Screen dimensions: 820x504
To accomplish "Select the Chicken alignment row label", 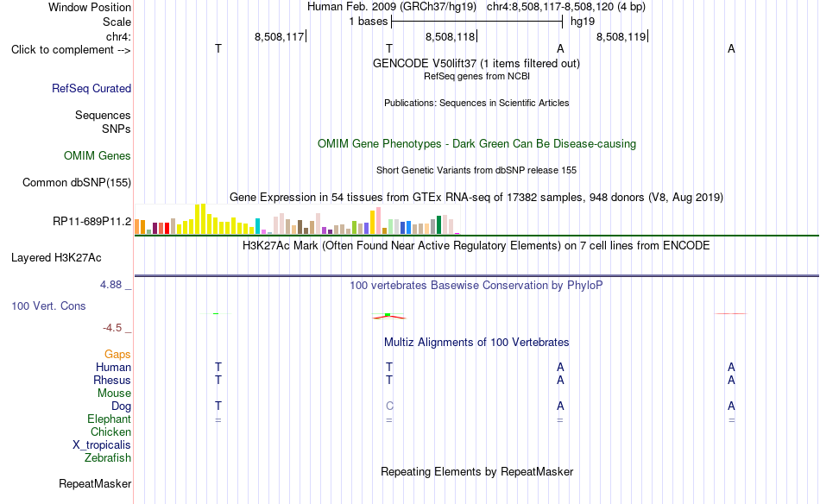I will point(110,432).
